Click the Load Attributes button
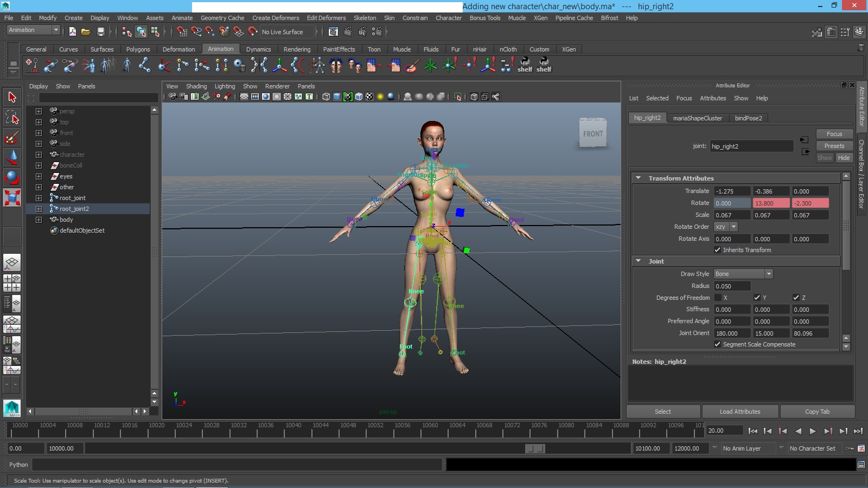This screenshot has width=868, height=488. click(x=740, y=412)
